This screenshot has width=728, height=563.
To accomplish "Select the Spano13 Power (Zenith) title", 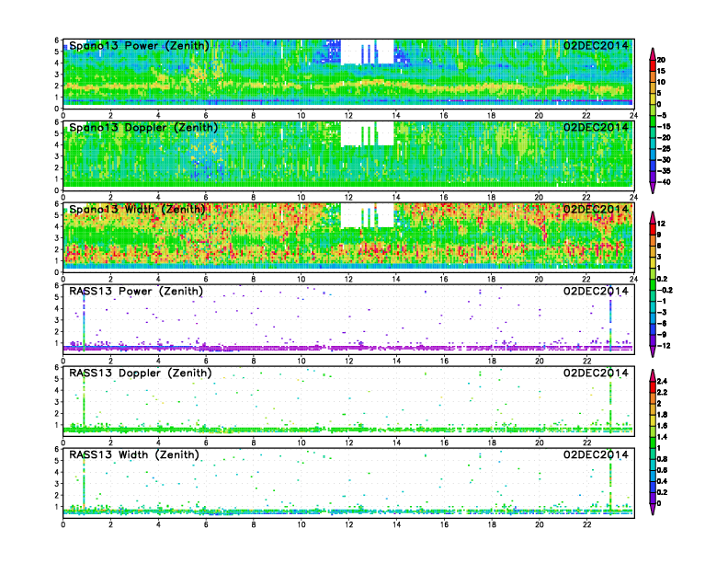I will click(x=139, y=46).
